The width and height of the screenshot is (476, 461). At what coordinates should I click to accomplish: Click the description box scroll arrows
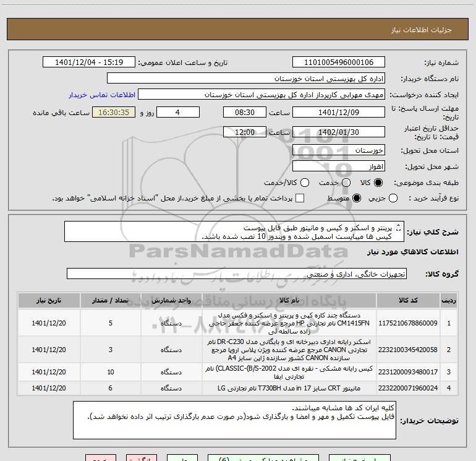point(398,227)
